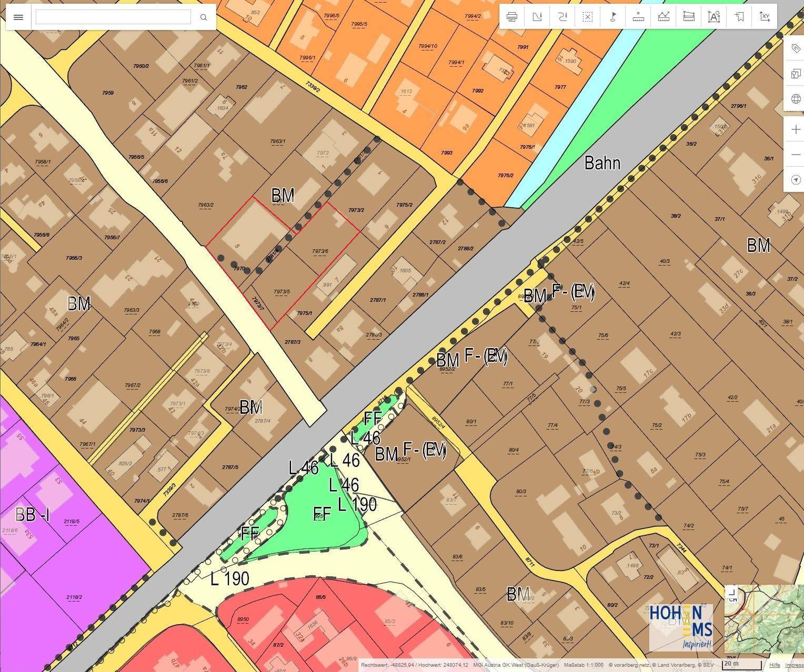
Task: Select parcel 40/3 right of railway
Action: 665,261
